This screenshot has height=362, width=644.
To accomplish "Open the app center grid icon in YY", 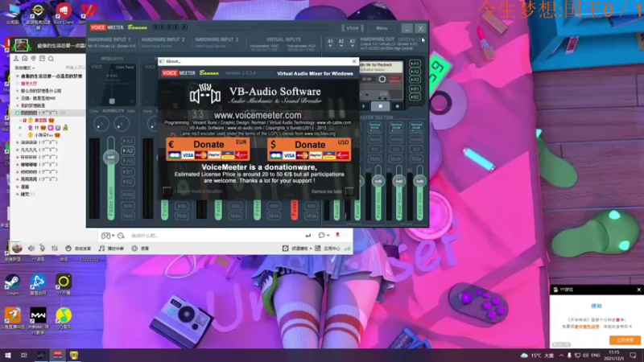I will click(x=317, y=249).
